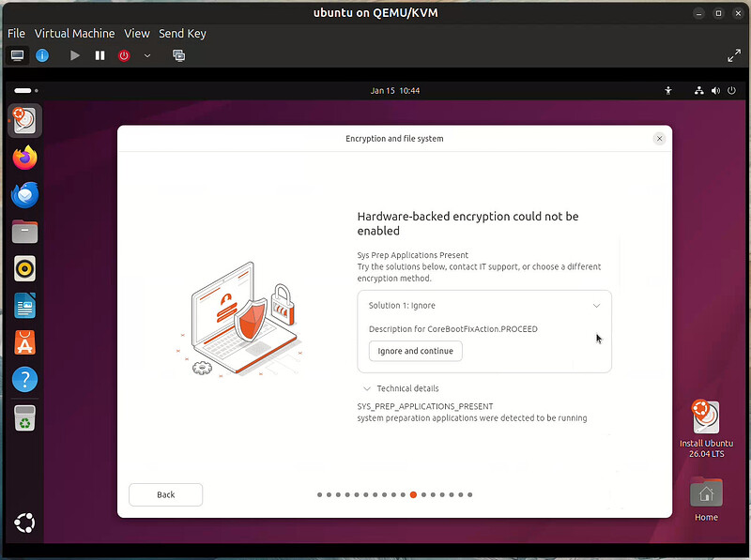The width and height of the screenshot is (751, 560).
Task: Open the Virtual Machine menu
Action: [x=74, y=33]
